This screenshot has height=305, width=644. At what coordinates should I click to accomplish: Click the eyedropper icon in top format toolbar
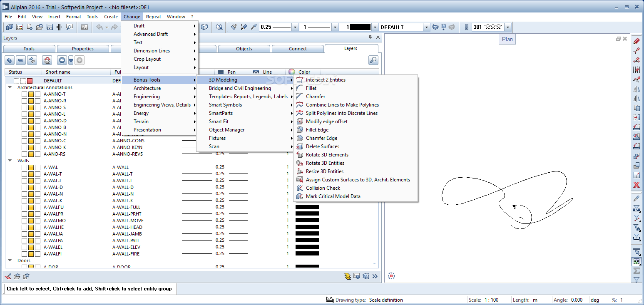point(254,27)
